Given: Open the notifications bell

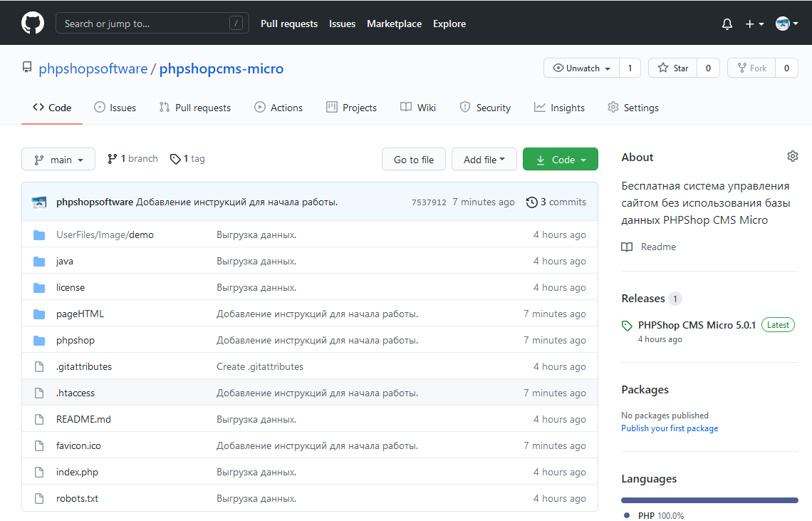Looking at the screenshot, I should (727, 24).
